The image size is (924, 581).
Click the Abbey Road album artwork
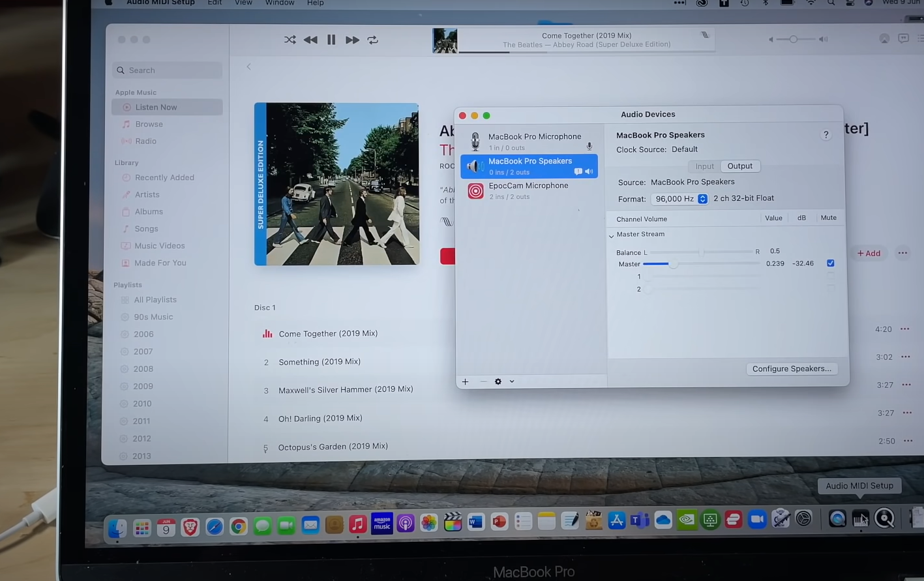pyautogui.click(x=336, y=183)
